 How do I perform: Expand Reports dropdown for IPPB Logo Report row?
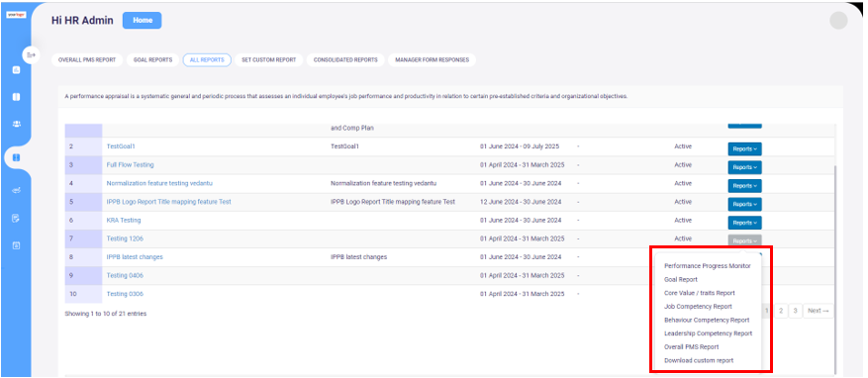[x=744, y=204]
